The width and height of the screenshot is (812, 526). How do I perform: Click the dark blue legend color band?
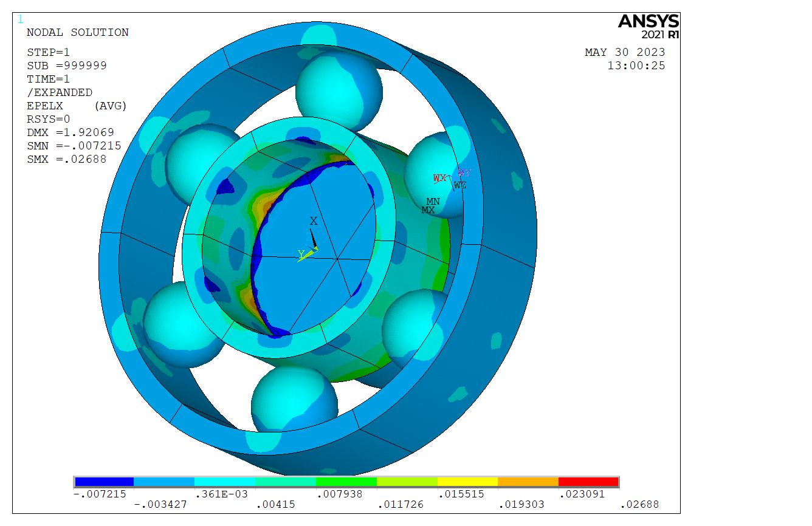(x=104, y=482)
